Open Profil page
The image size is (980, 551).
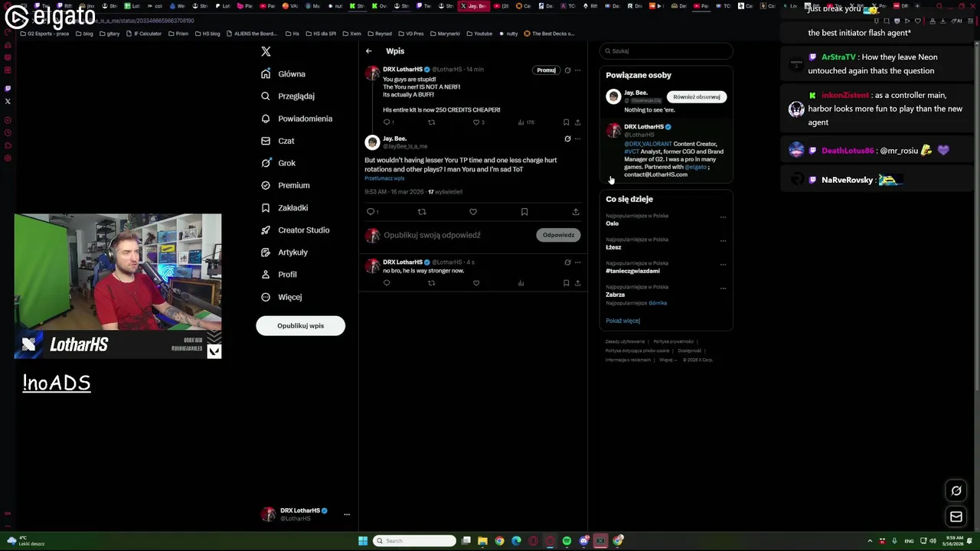pos(279,274)
